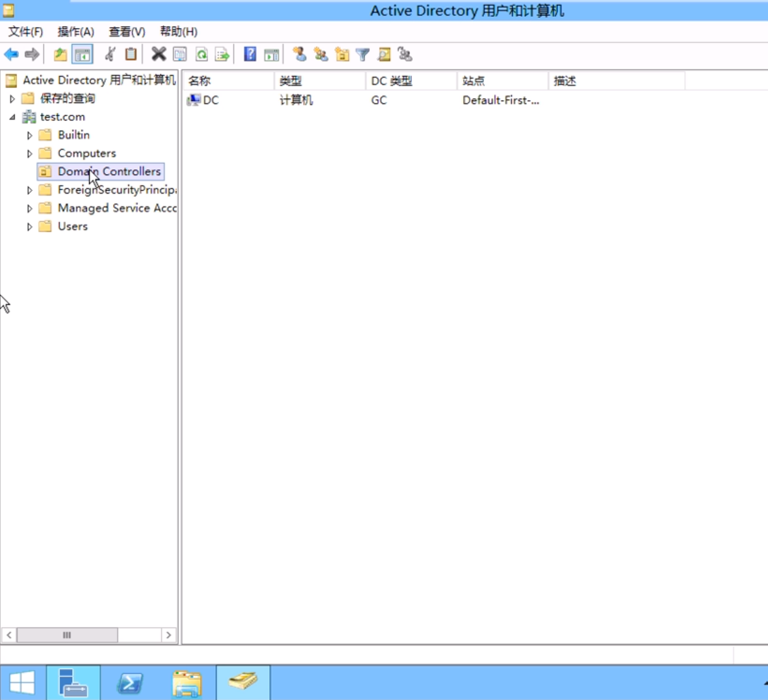Expand the Managed Service Accounts container

coord(29,208)
